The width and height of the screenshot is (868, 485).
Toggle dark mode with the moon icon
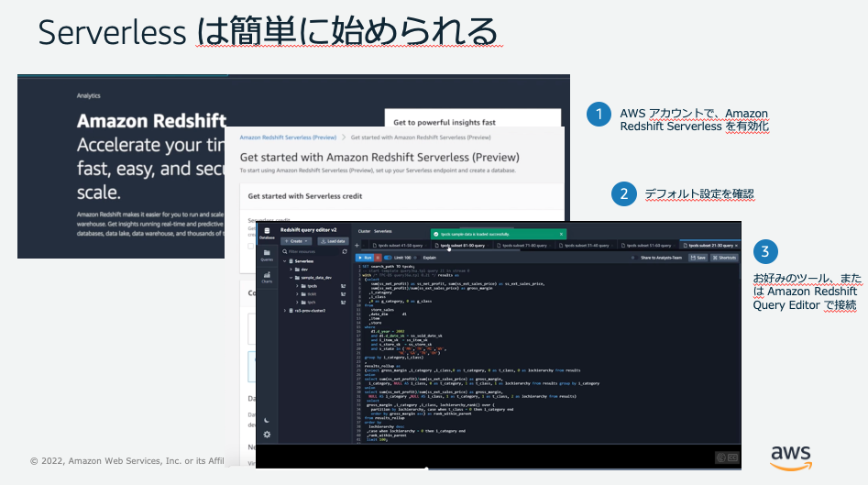click(x=267, y=420)
